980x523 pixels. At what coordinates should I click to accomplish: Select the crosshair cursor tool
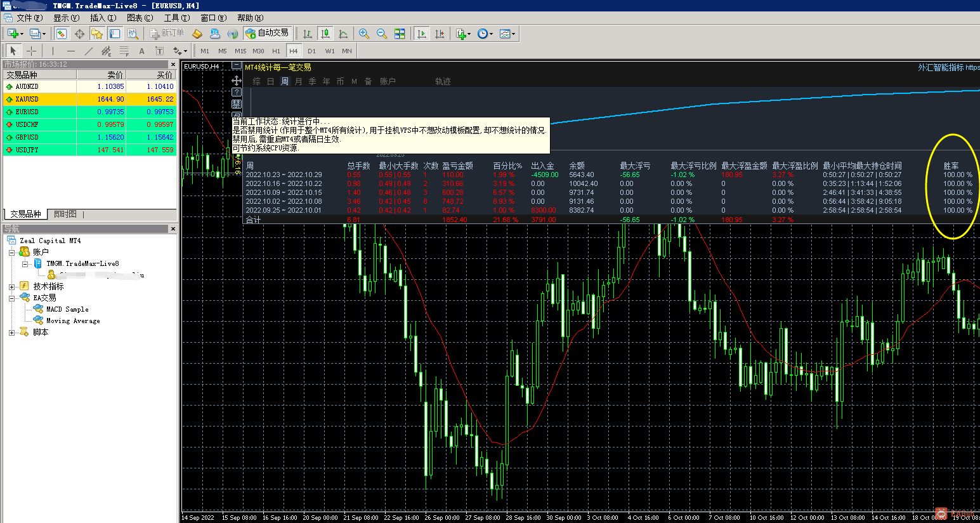point(31,51)
